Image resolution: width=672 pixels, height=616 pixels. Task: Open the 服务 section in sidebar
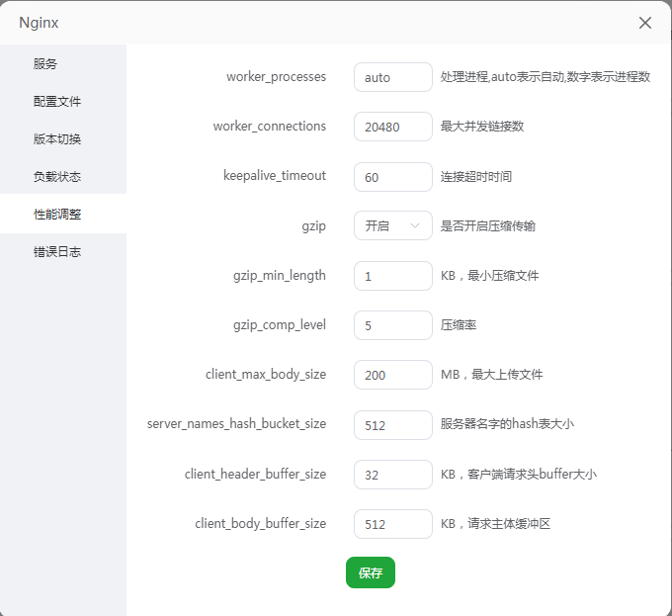(45, 64)
